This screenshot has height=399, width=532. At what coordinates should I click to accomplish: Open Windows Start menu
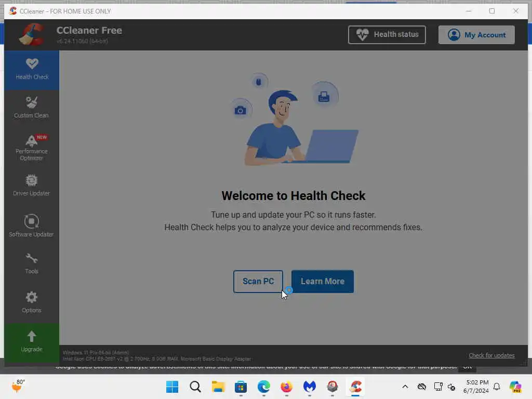point(172,387)
